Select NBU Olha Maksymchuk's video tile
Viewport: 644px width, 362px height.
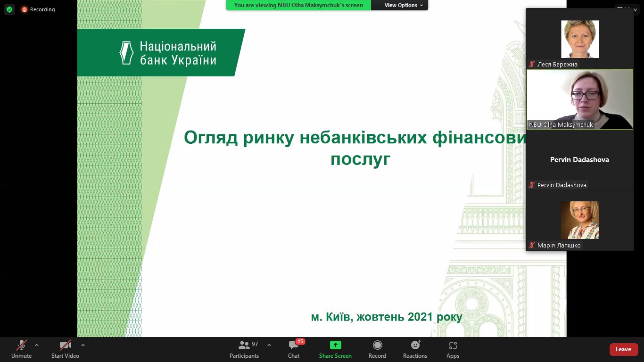tap(580, 99)
